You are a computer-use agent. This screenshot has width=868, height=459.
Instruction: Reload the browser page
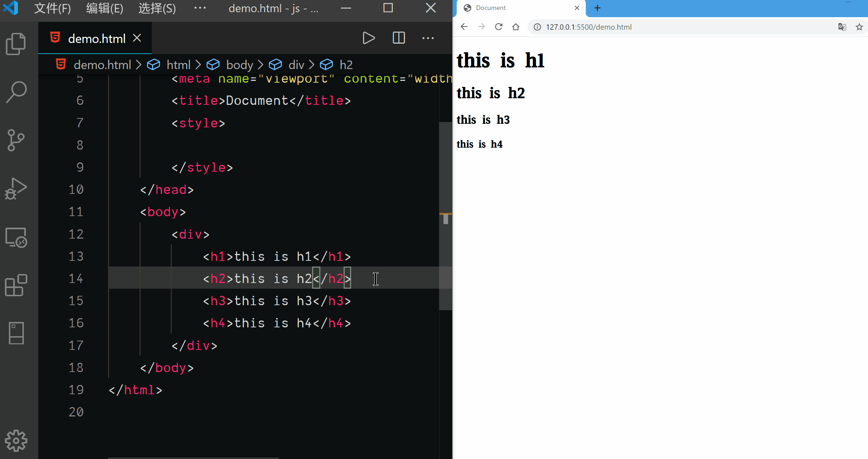pos(498,27)
